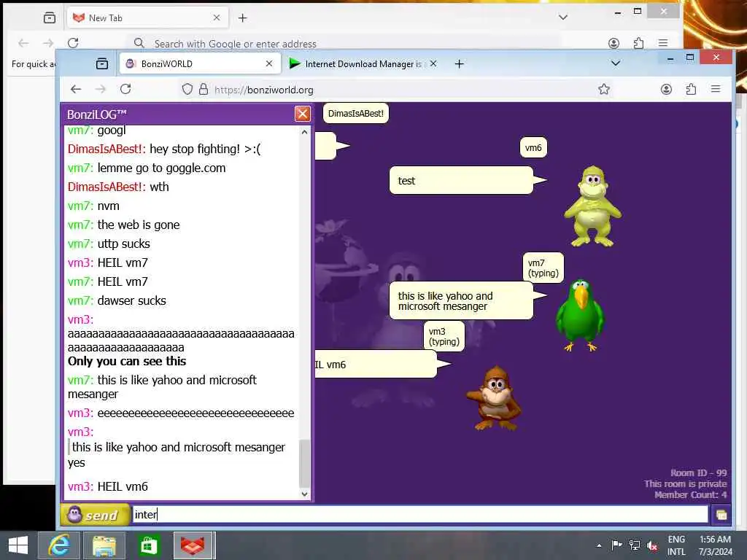Click the network tray icon

click(634, 545)
